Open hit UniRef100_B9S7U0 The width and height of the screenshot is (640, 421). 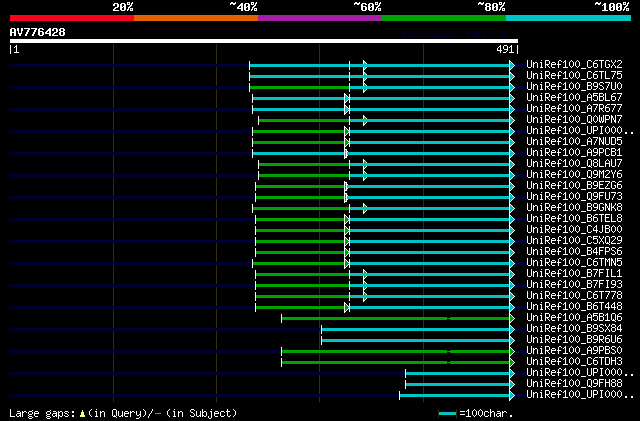tap(574, 87)
